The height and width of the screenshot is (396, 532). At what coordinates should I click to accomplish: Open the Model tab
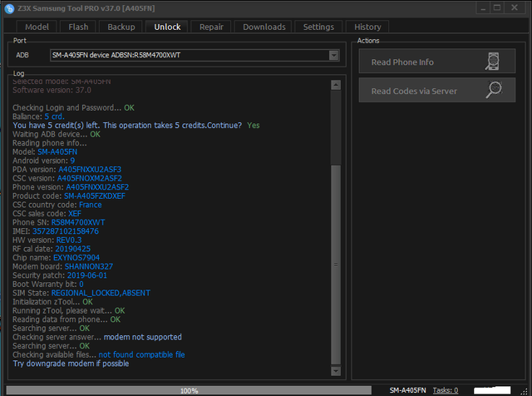tap(37, 27)
